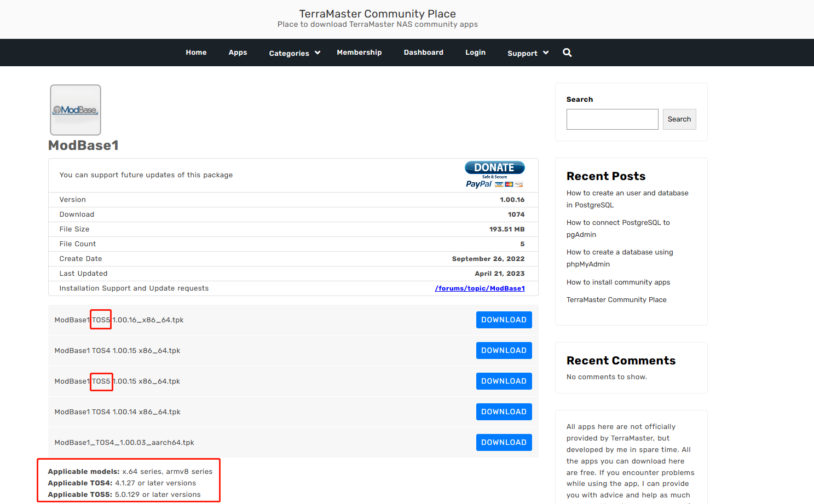Click the 'Installation Support and Update requests' label
This screenshot has width=814, height=504.
click(x=134, y=288)
